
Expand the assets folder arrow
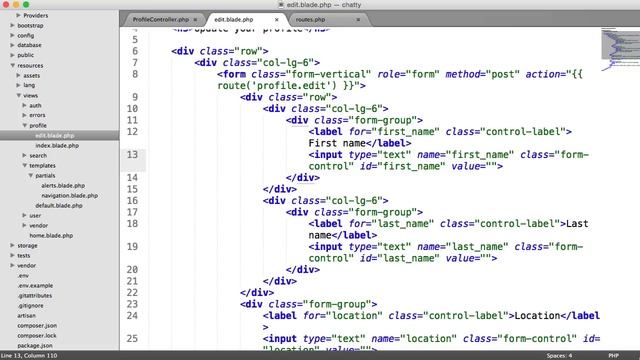[18, 76]
